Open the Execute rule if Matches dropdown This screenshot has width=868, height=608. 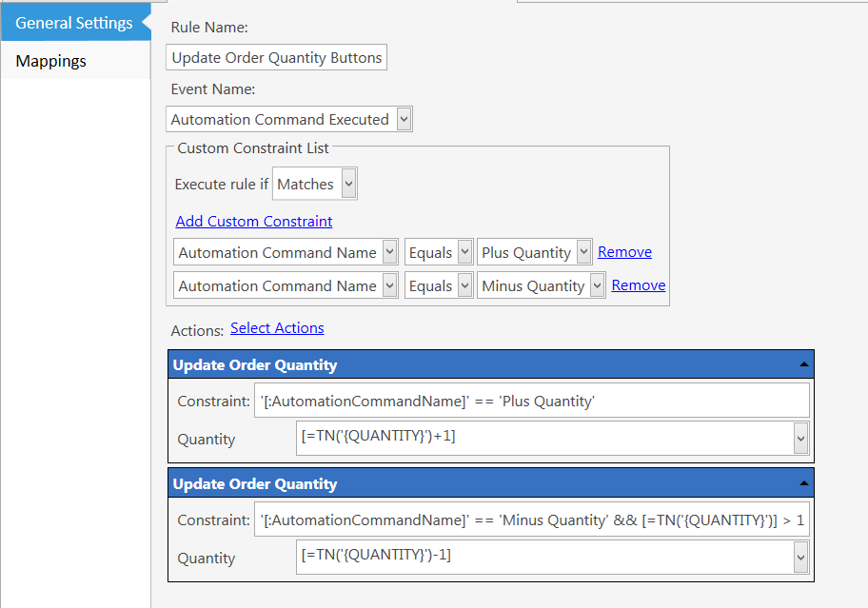coord(314,184)
